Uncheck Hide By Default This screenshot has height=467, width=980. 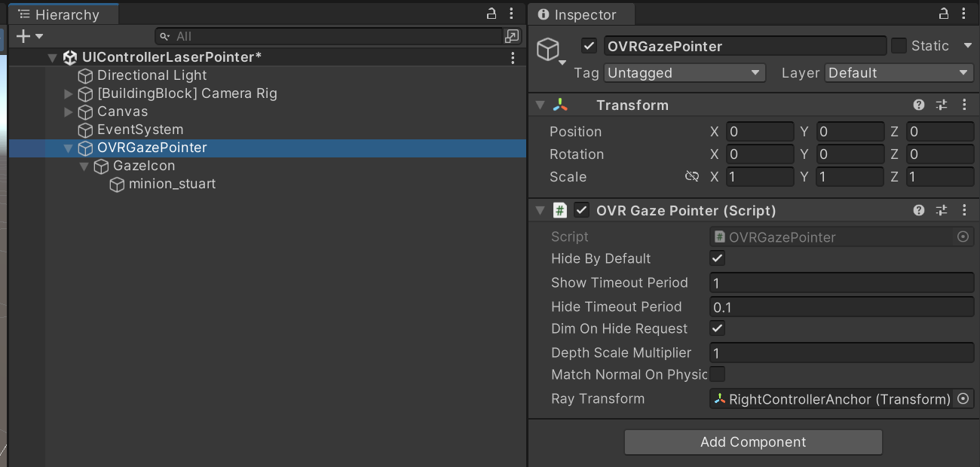point(717,258)
